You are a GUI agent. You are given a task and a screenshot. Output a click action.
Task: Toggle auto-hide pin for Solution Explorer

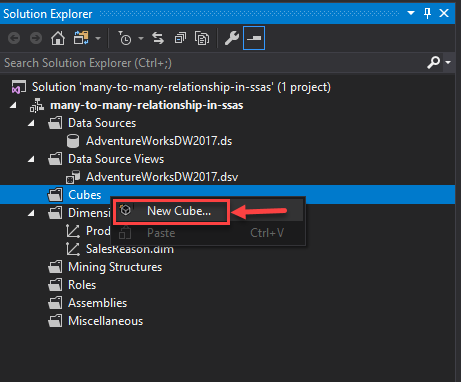click(x=427, y=13)
